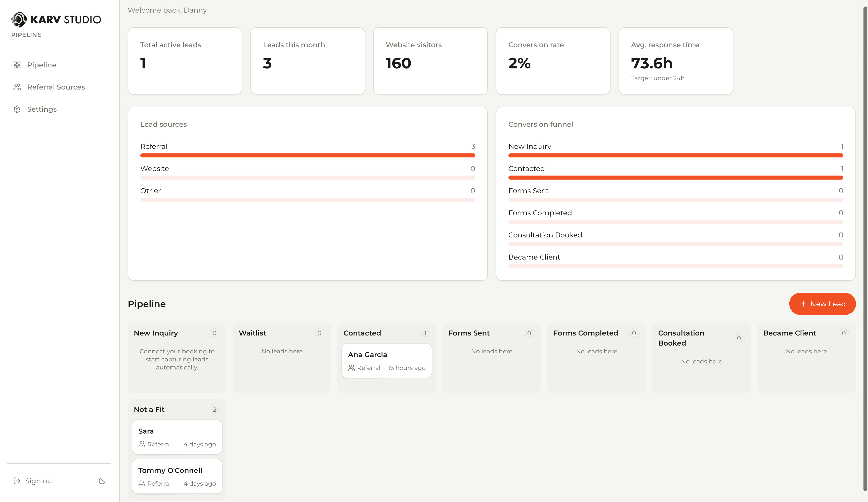This screenshot has width=868, height=502.
Task: Open the Ana Garcia lead card
Action: click(x=386, y=360)
